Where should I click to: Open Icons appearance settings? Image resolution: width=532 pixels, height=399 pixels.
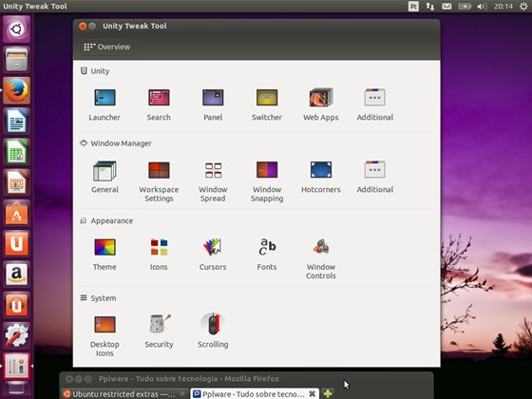(159, 255)
